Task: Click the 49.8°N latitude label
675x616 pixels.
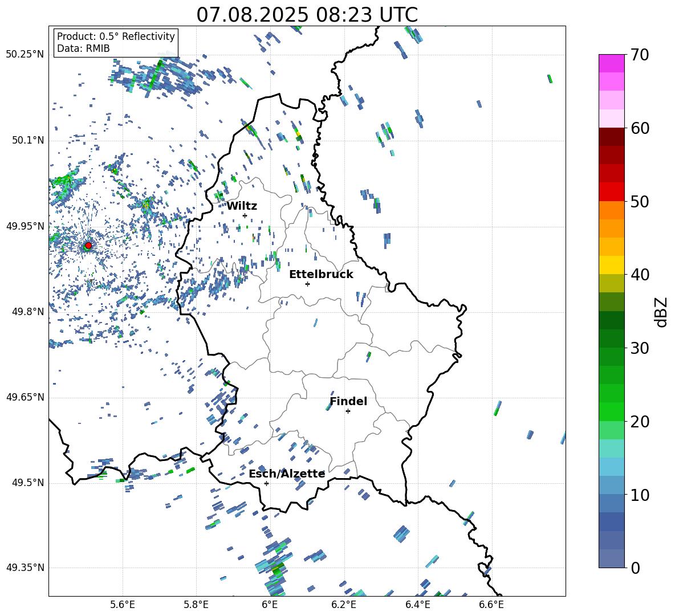Action: tap(27, 312)
